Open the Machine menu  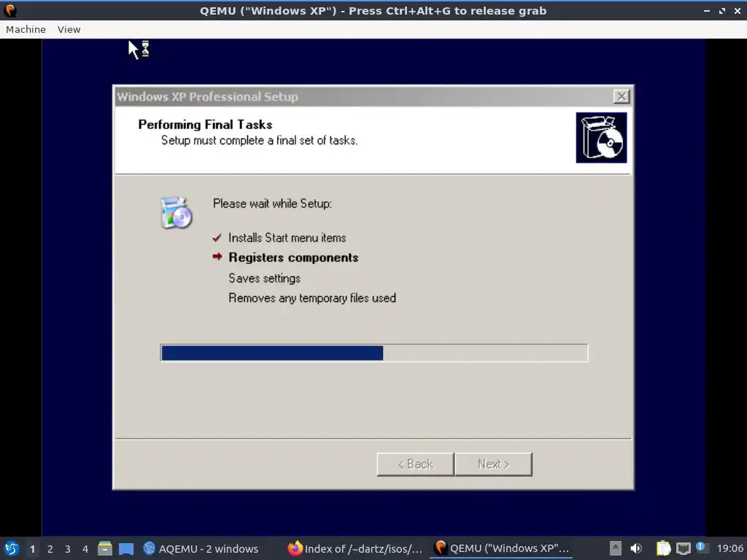pyautogui.click(x=26, y=29)
